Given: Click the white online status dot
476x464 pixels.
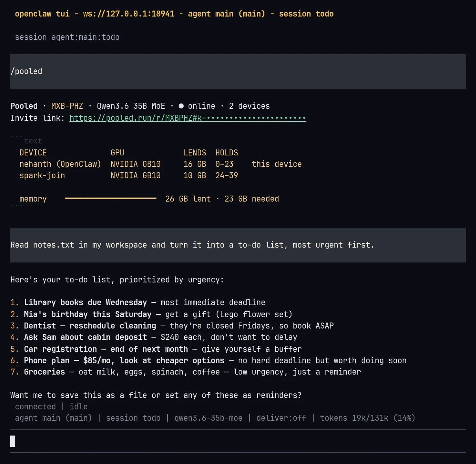Looking at the screenshot, I should (181, 106).
